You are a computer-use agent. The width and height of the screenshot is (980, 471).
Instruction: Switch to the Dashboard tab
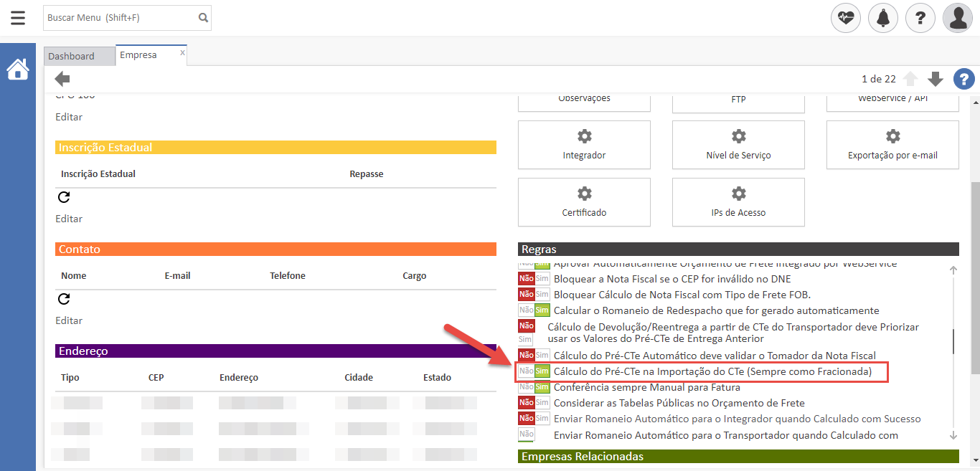(x=72, y=56)
